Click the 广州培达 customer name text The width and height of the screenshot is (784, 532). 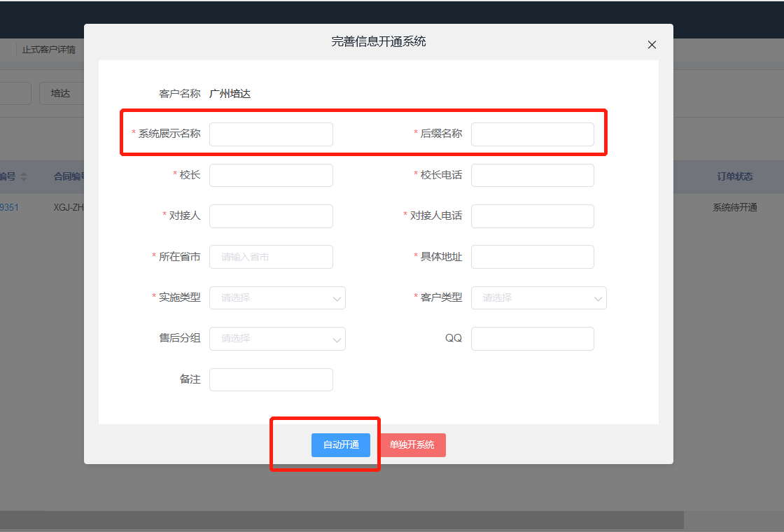pos(230,94)
